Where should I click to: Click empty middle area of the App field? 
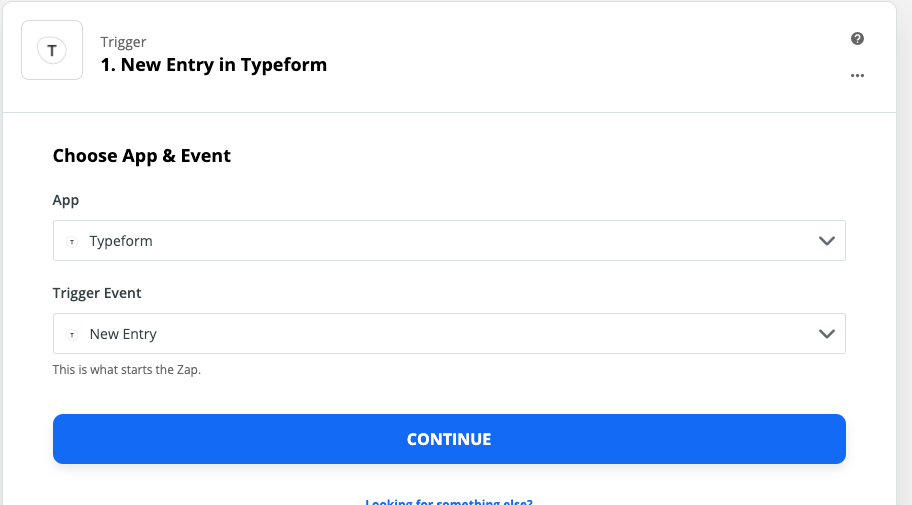(x=480, y=241)
